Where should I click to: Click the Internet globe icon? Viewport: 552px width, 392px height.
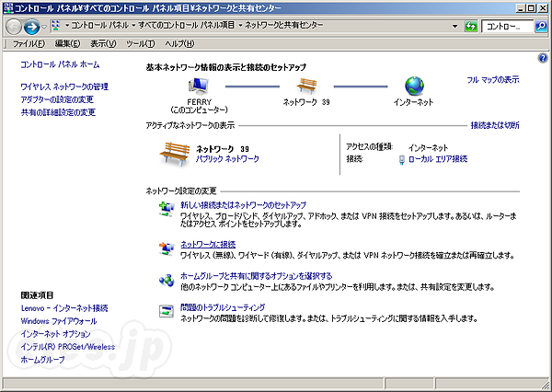pos(414,86)
